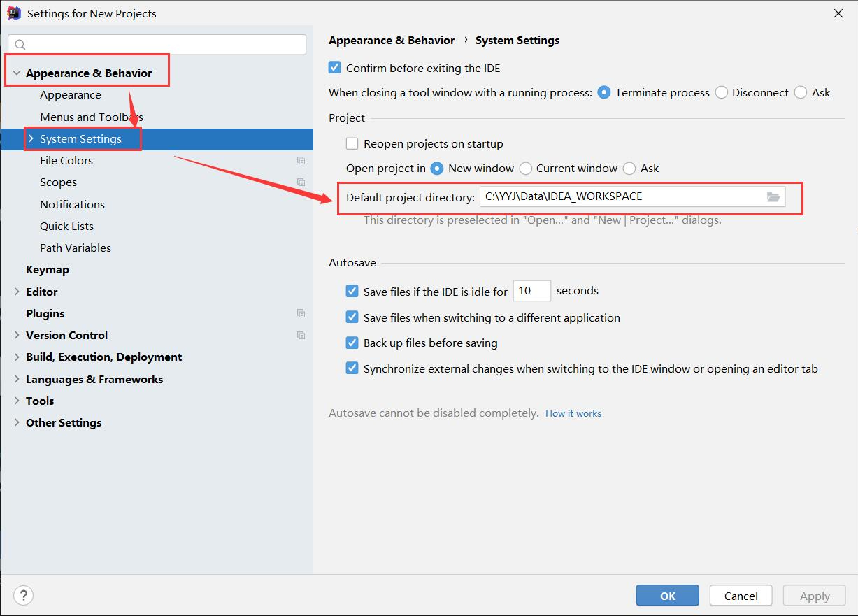Click the Apply button
The height and width of the screenshot is (616, 858).
pyautogui.click(x=815, y=596)
